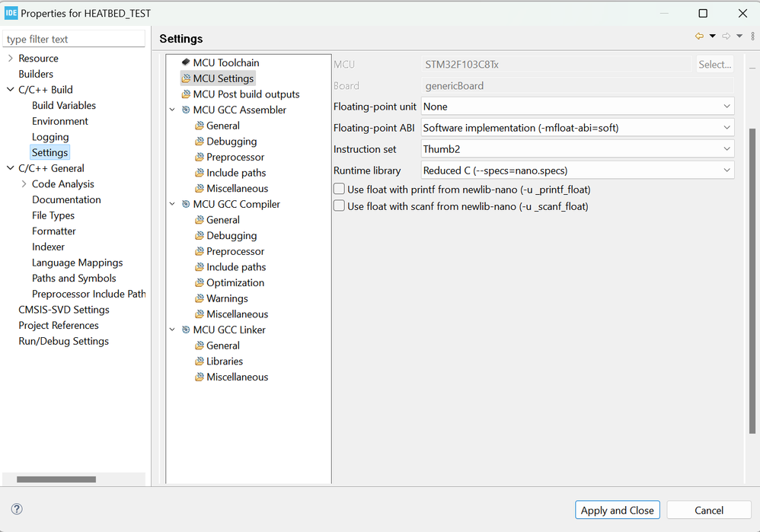Screen dimensions: 760x532
Task: Click the MCU GCC Compiler tool icon
Action: pyautogui.click(x=186, y=205)
